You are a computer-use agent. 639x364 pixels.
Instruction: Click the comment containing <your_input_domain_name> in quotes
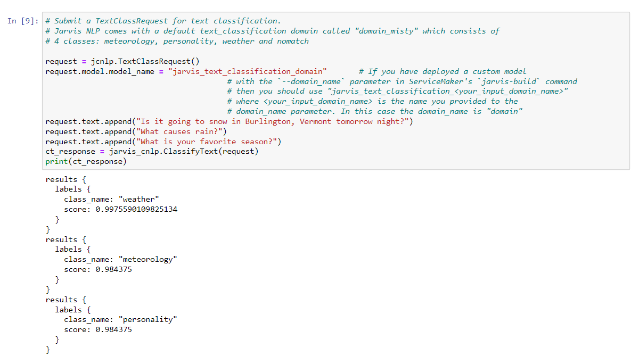(398, 92)
